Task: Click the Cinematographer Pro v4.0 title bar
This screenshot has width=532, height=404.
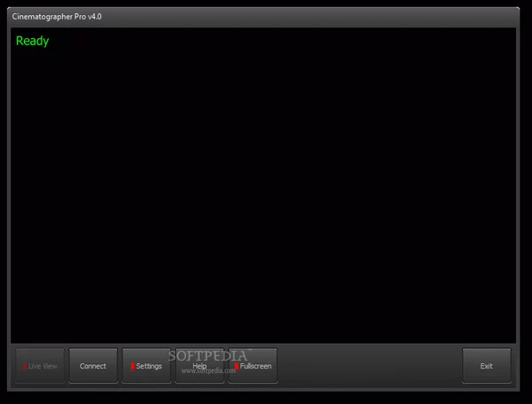Action: 57,17
